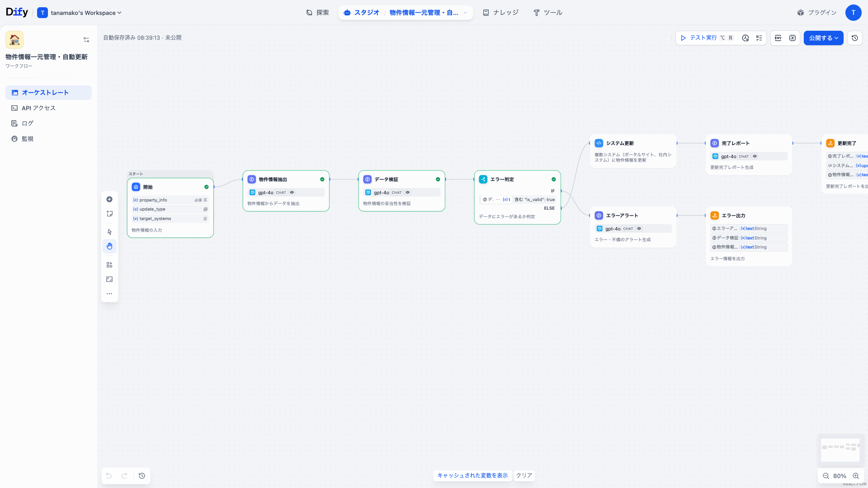
Task: Switch to the ログ section
Action: [x=27, y=123]
